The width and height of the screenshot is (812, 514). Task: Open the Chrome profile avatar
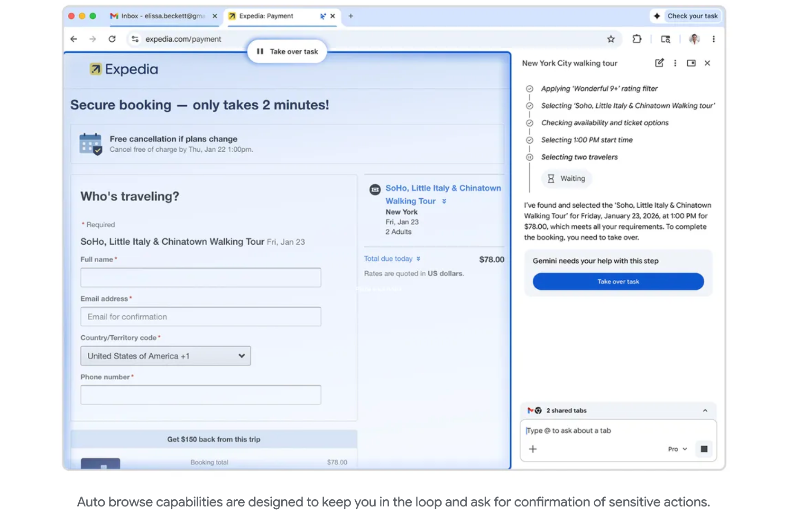coord(694,39)
